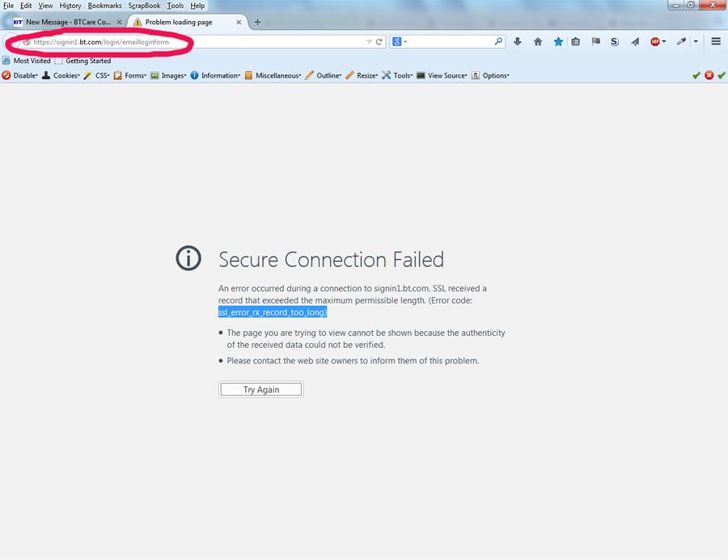Expand the CSS menu in Web Developer toolbar

[x=99, y=75]
